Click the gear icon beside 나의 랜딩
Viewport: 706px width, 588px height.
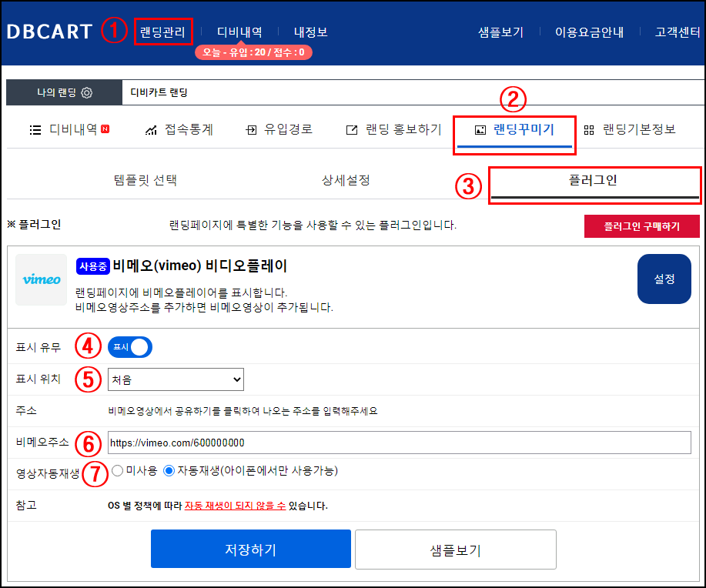[86, 92]
